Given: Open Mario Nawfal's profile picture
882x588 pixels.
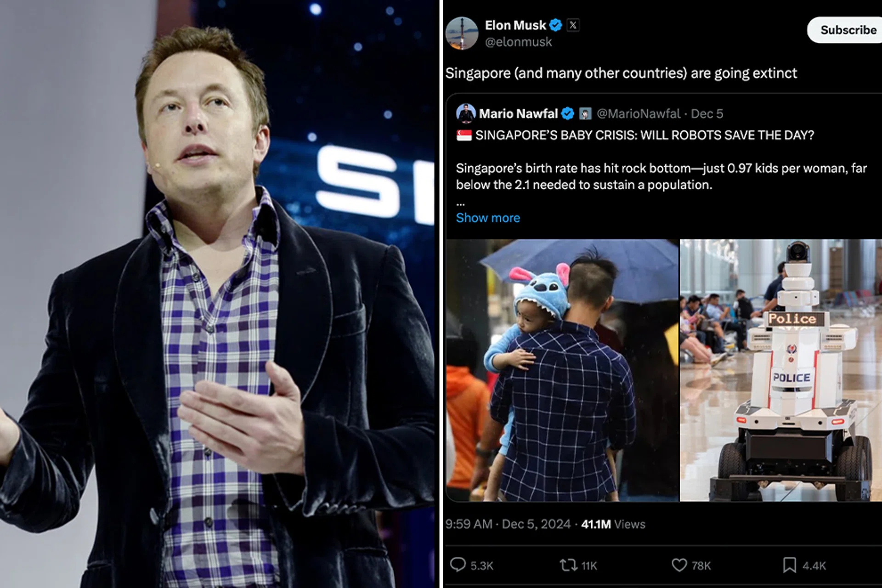Looking at the screenshot, I should click(466, 113).
